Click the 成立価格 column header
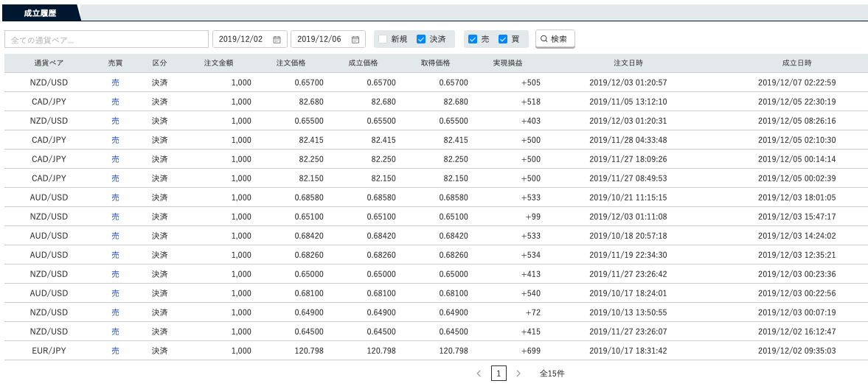Screen dimensions: 868x392 (363, 63)
